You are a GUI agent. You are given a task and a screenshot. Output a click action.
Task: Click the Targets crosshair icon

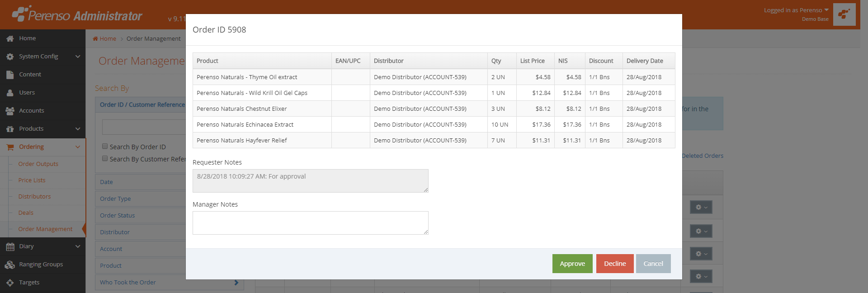coord(10,283)
